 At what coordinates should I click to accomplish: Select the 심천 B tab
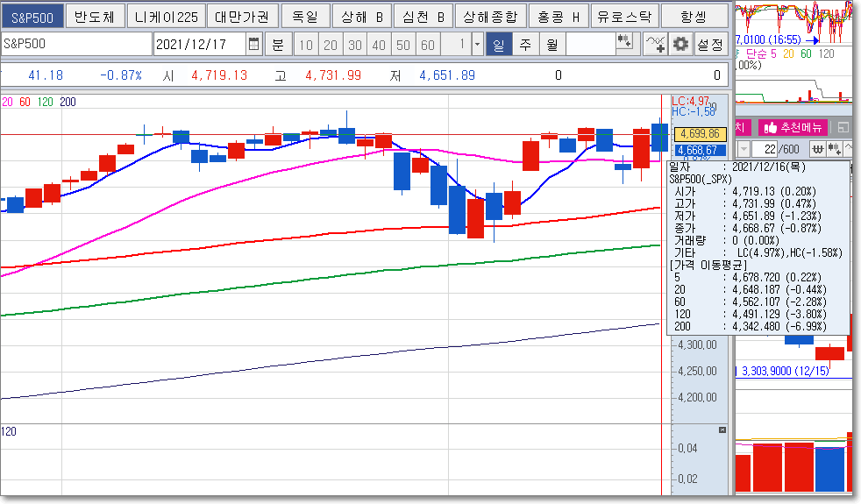(x=423, y=17)
